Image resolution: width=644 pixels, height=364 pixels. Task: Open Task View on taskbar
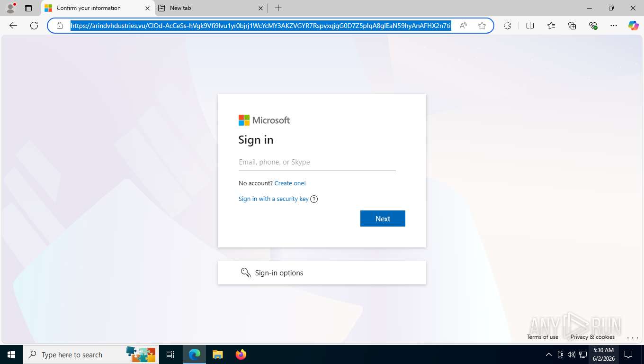[x=170, y=355]
